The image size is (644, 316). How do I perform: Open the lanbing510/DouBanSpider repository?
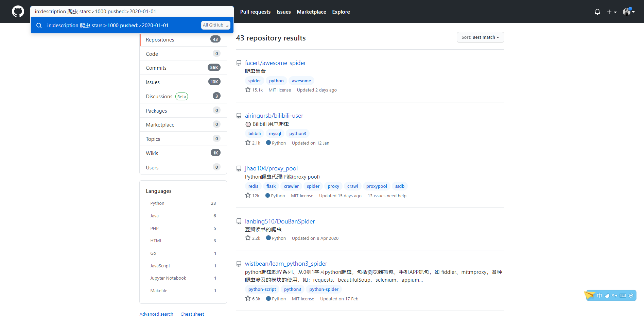point(280,221)
